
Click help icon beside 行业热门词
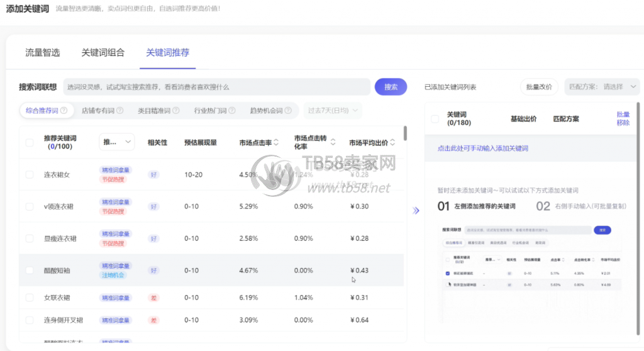click(x=232, y=111)
